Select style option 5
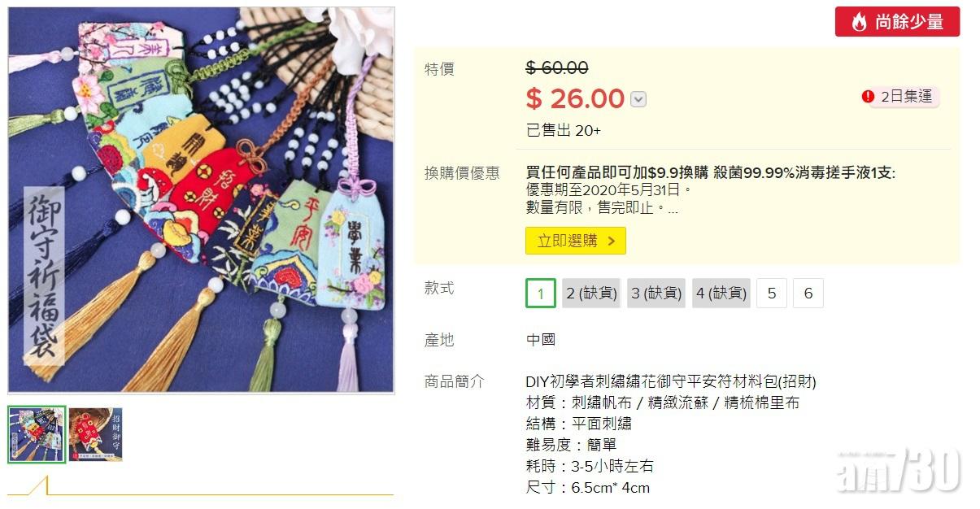Viewport: 980px width, 509px height. (772, 294)
